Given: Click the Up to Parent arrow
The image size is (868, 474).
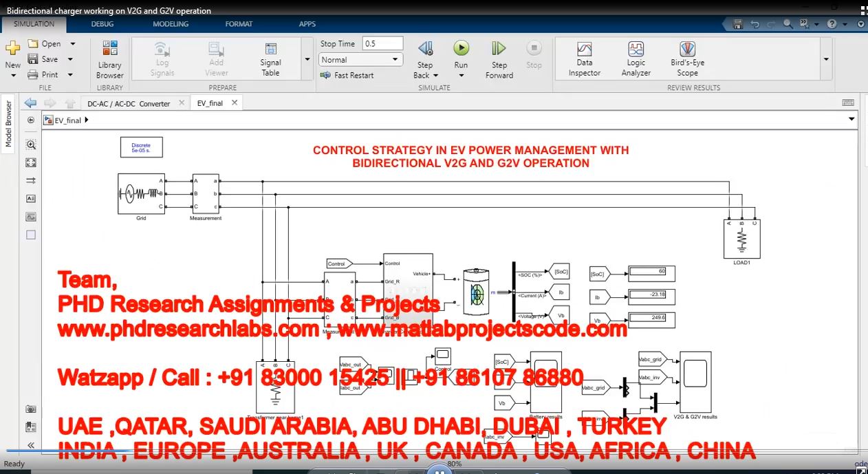Looking at the screenshot, I should 69,103.
